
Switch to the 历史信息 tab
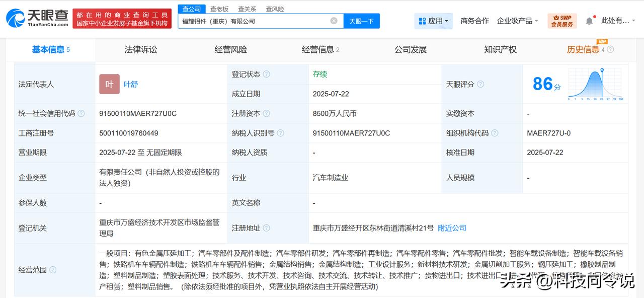pyautogui.click(x=583, y=49)
